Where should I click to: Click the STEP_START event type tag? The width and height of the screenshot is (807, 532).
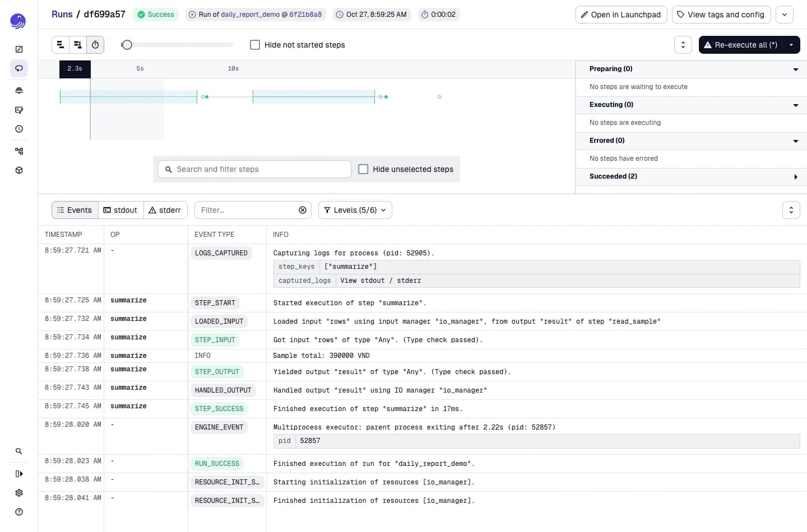pos(215,303)
